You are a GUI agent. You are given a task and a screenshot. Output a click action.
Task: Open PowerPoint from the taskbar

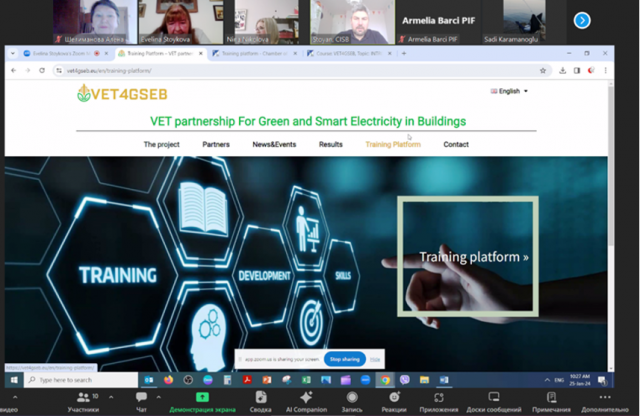(x=267, y=380)
